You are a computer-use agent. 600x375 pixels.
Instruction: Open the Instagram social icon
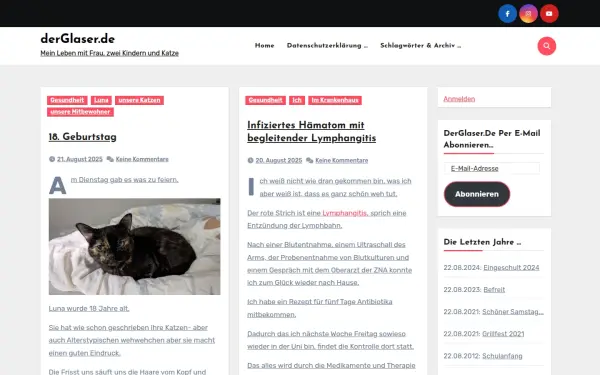(x=528, y=14)
